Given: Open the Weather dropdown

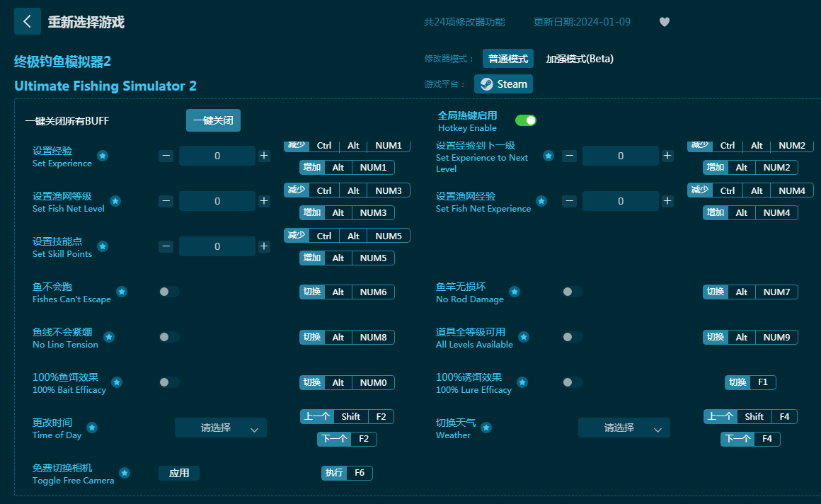Looking at the screenshot, I should pyautogui.click(x=624, y=428).
